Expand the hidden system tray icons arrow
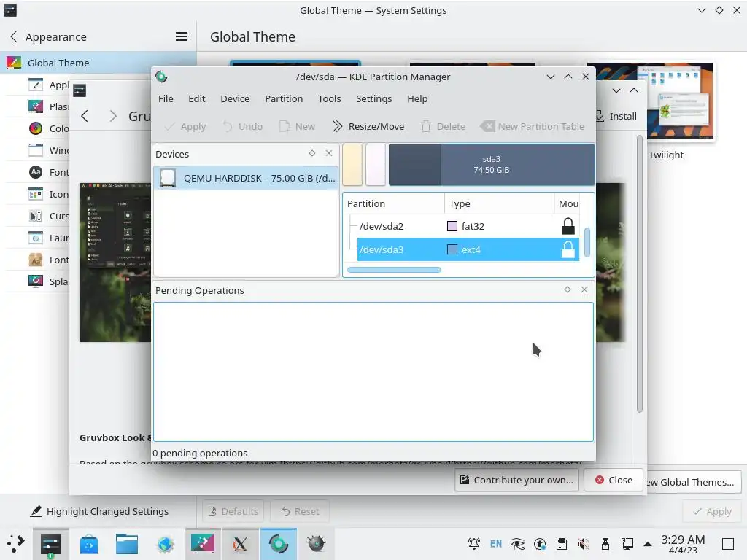The image size is (747, 560). pos(648,544)
